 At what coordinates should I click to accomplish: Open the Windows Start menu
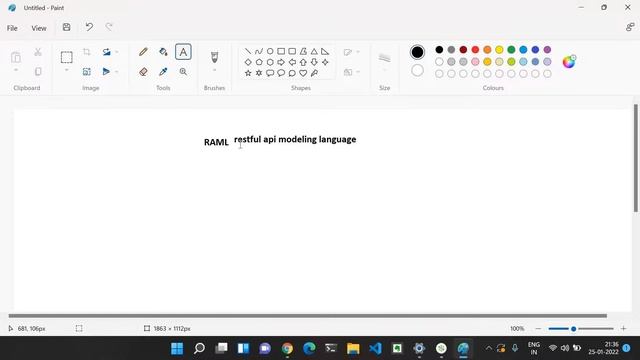click(x=177, y=348)
